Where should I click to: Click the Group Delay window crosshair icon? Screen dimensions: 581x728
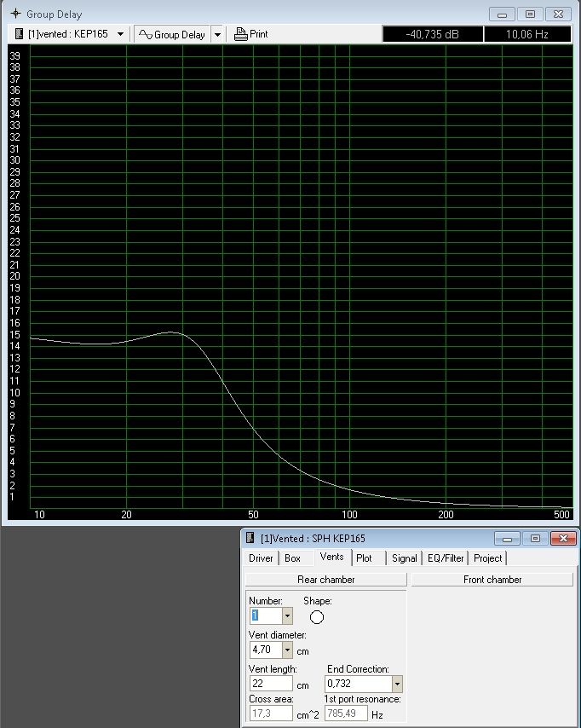pyautogui.click(x=16, y=14)
